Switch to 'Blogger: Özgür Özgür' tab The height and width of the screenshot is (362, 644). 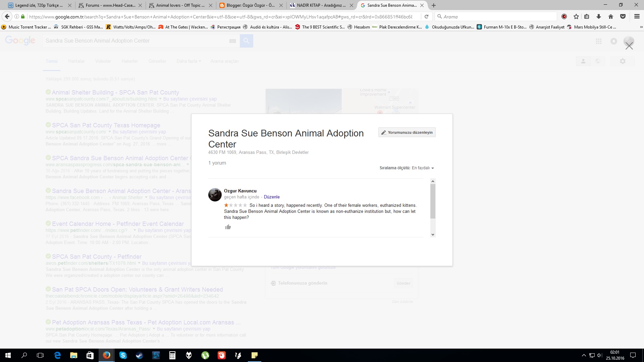tap(250, 5)
